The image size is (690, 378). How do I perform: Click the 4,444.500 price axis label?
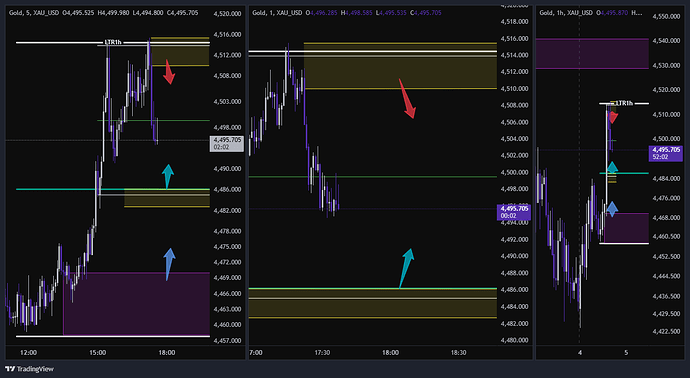(666, 276)
